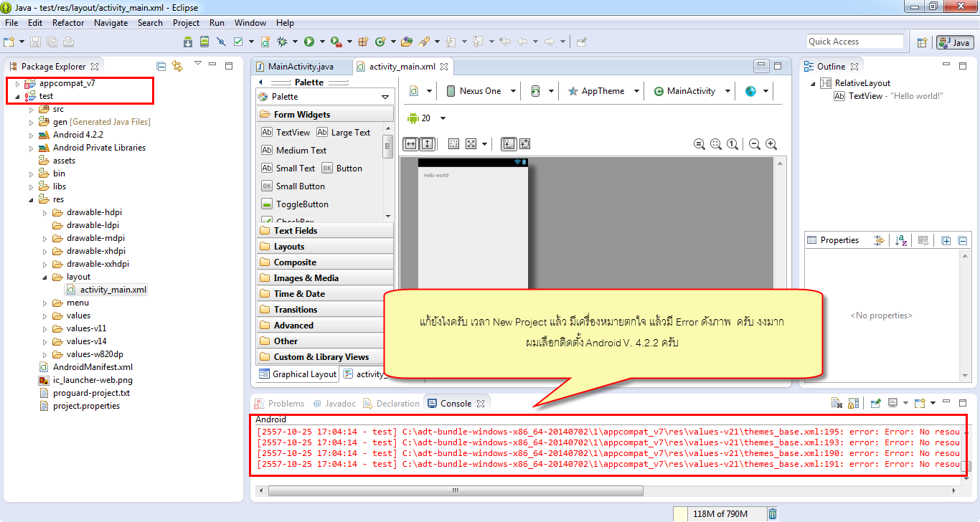
Task: Run Android Lint check icon
Action: (x=238, y=42)
